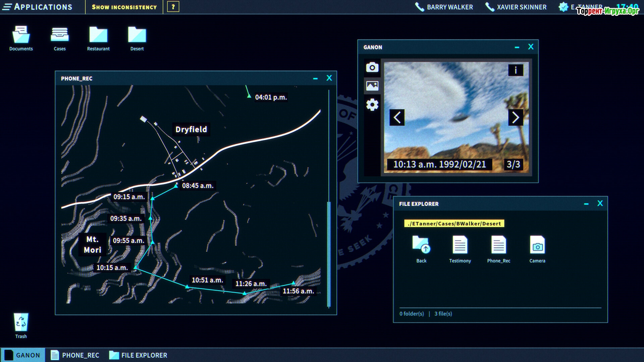Open the Camera file in File Explorer
Screen dimensions: 644x362
(x=537, y=245)
